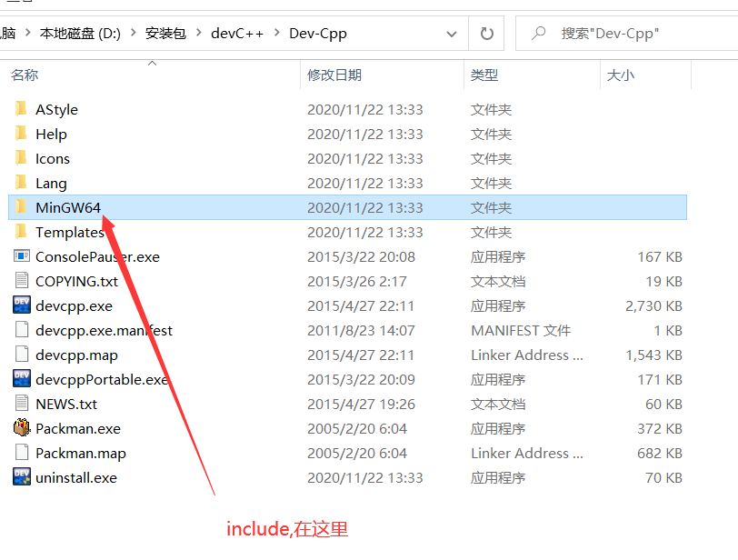Select Packman.map file name
Screen dimensions: 738x560
tap(81, 453)
